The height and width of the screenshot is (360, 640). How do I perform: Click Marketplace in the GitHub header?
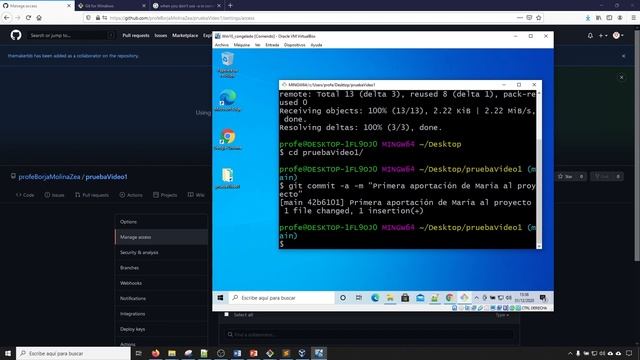pos(185,36)
